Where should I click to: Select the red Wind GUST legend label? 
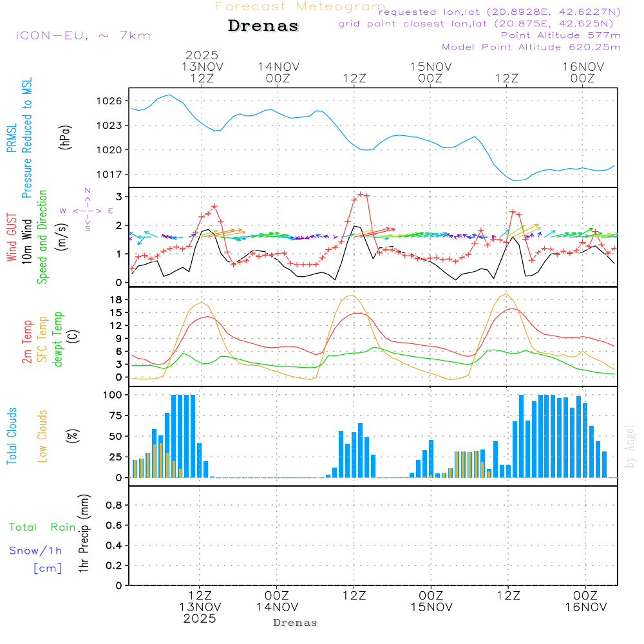click(12, 238)
